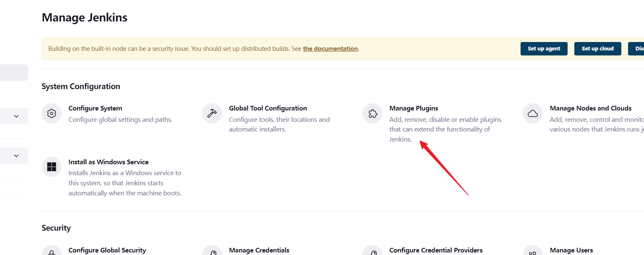Open Install as Windows Service

coord(108,162)
